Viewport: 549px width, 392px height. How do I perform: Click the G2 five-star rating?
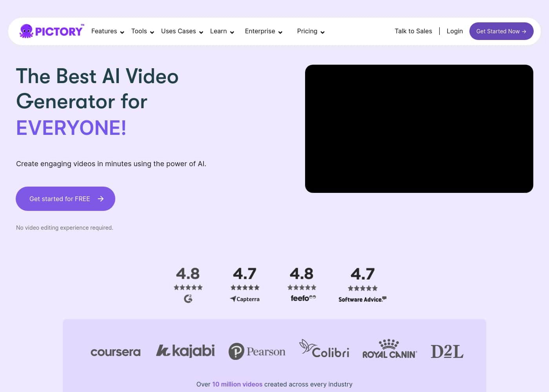pyautogui.click(x=188, y=287)
